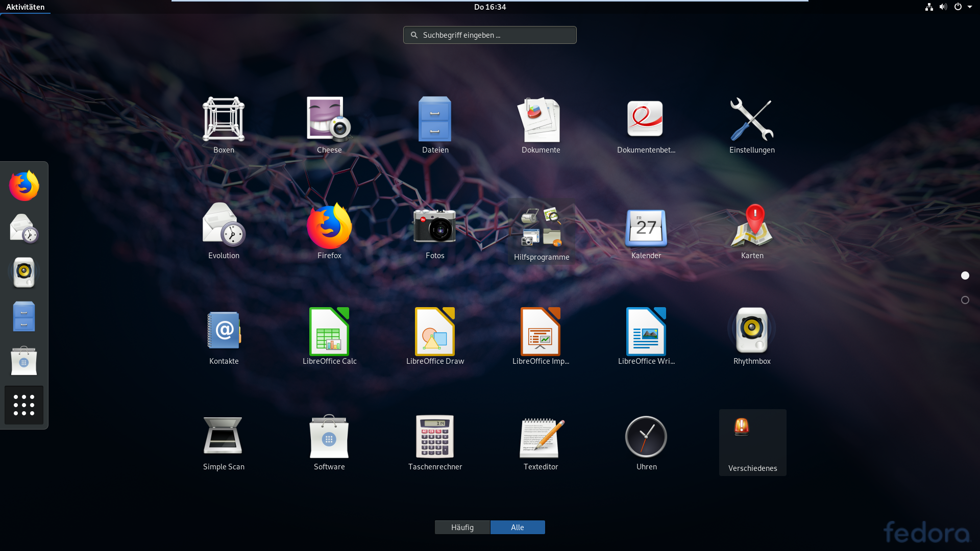The width and height of the screenshot is (980, 551).
Task: Open the Verschiedenes folder
Action: point(752,442)
